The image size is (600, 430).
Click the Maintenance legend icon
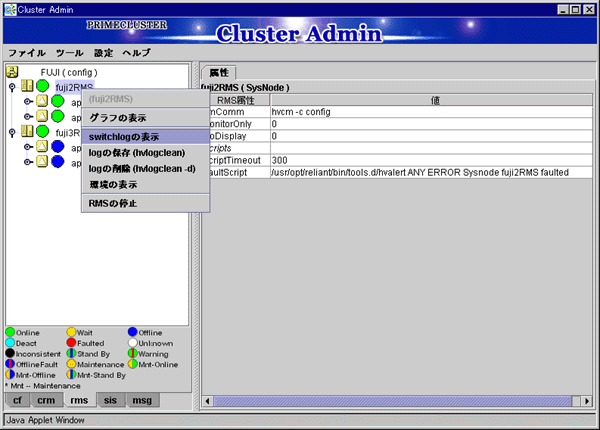(x=71, y=364)
